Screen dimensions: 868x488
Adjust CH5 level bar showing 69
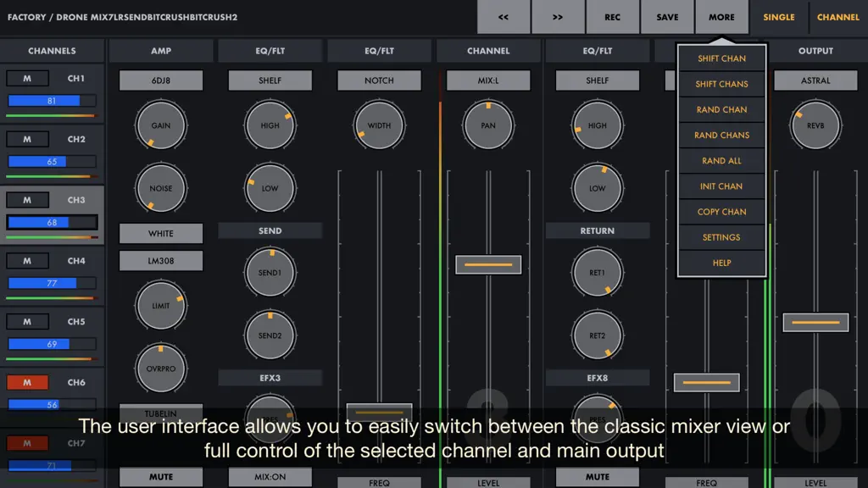52,344
